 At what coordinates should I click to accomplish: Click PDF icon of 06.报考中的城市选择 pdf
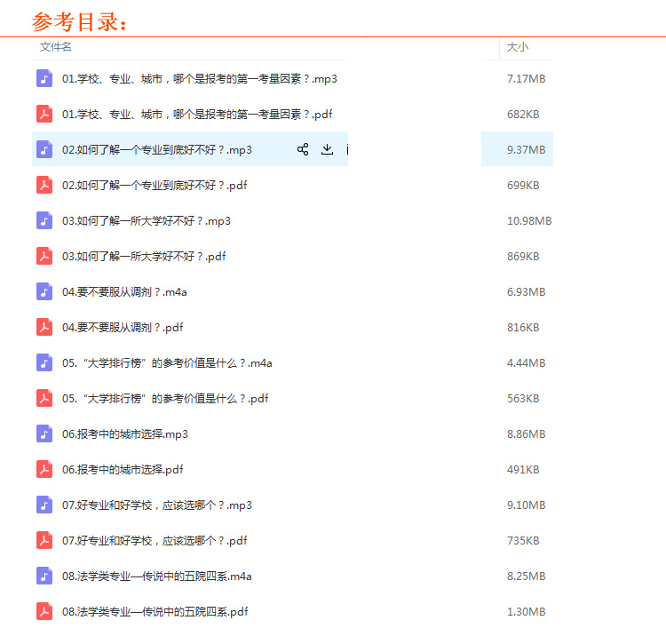[44, 469]
